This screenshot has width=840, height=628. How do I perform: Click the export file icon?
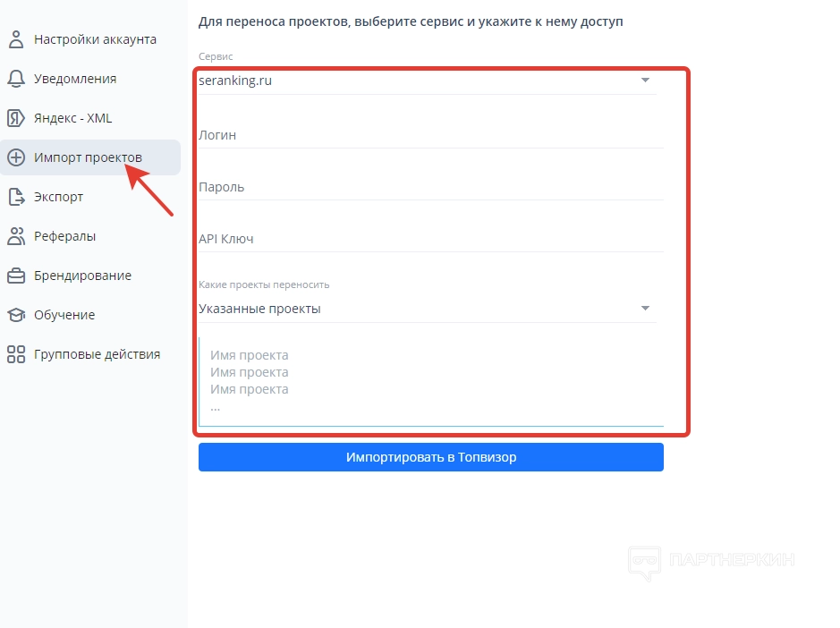[x=16, y=197]
